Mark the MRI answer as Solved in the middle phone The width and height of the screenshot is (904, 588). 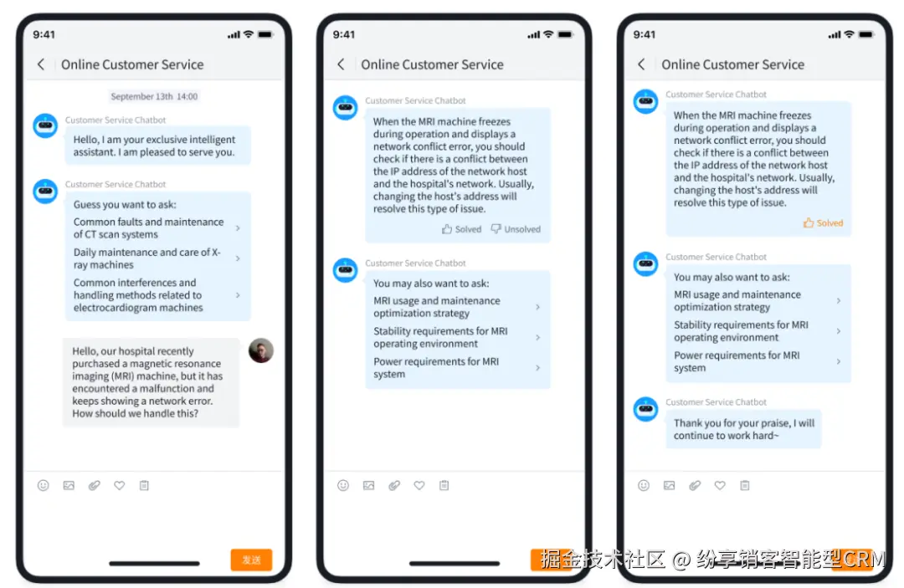(461, 229)
